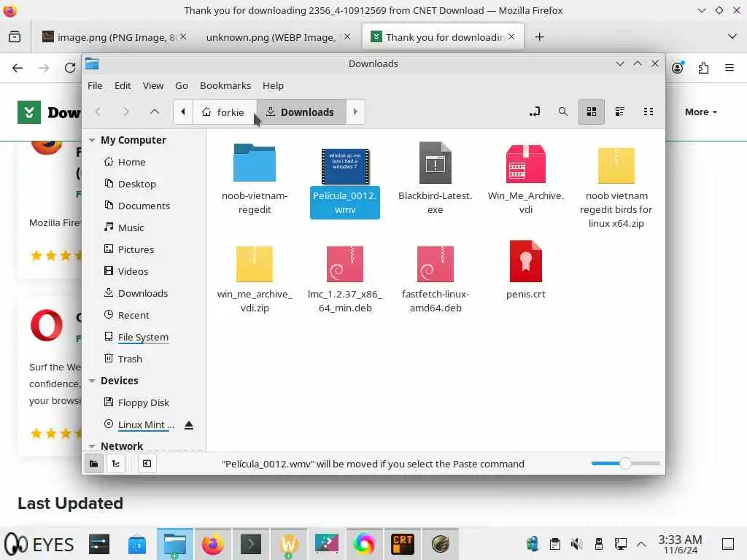Open Firefox extensions puzzle icon
This screenshot has height=560, width=747.
(x=704, y=68)
